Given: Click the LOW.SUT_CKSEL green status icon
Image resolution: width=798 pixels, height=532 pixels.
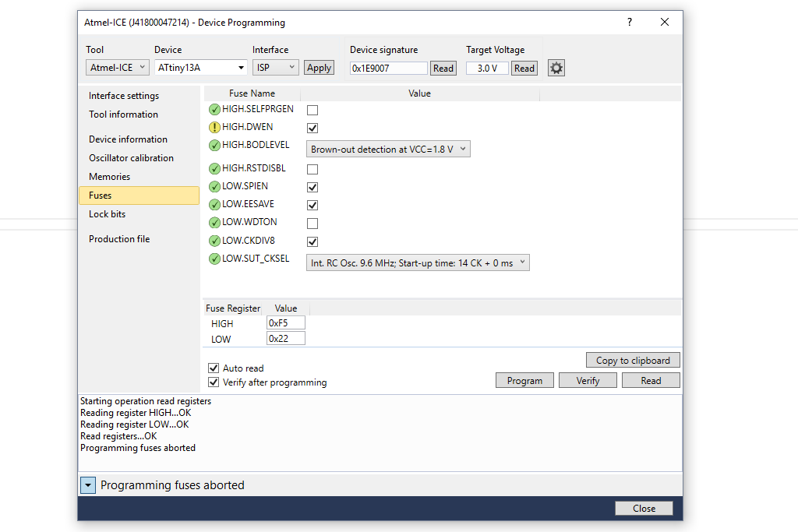Looking at the screenshot, I should tap(215, 259).
